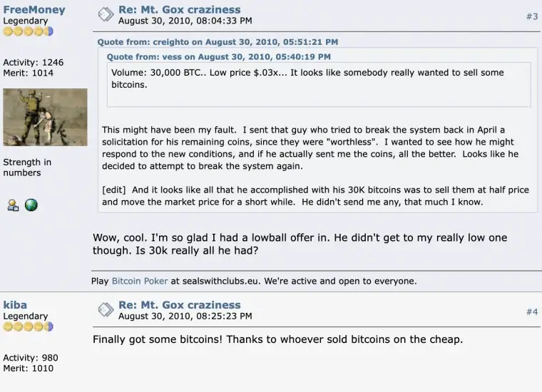Open FreeMoney's post title 'Re: Mt. Gox craziness'
Image resolution: width=542 pixels, height=392 pixels.
click(x=179, y=10)
